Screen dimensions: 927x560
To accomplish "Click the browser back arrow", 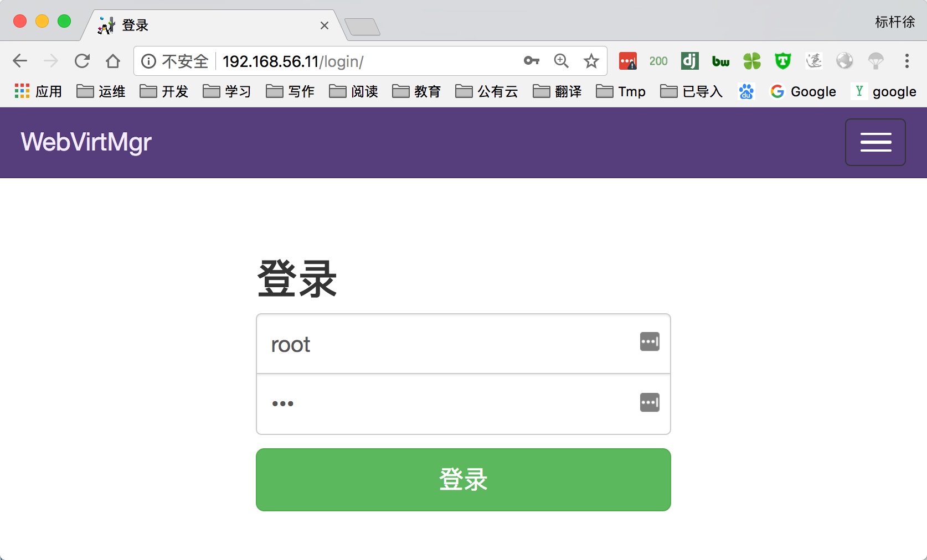I will coord(20,61).
